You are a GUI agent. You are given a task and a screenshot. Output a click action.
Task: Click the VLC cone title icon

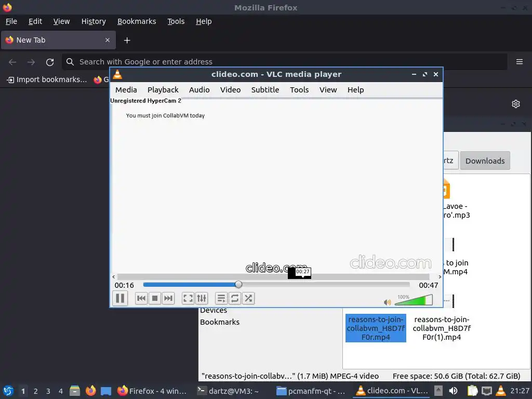[117, 74]
